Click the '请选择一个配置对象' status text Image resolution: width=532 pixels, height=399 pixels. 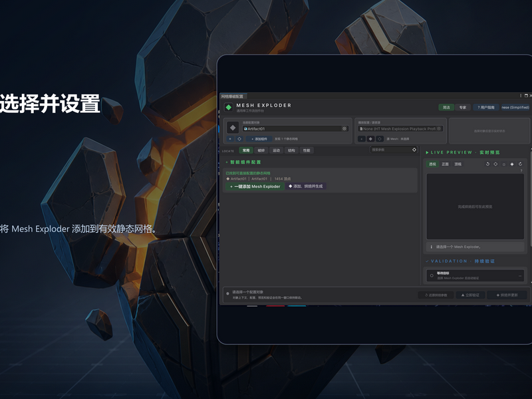pos(247,292)
